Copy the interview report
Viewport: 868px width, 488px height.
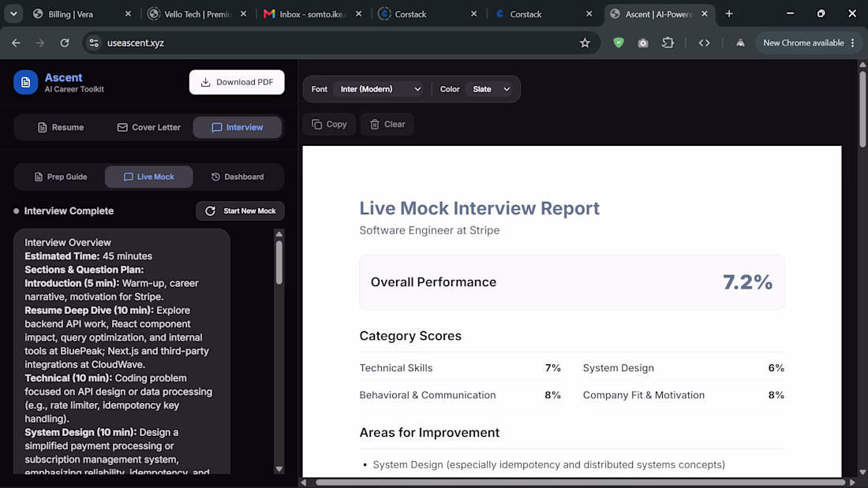click(329, 125)
